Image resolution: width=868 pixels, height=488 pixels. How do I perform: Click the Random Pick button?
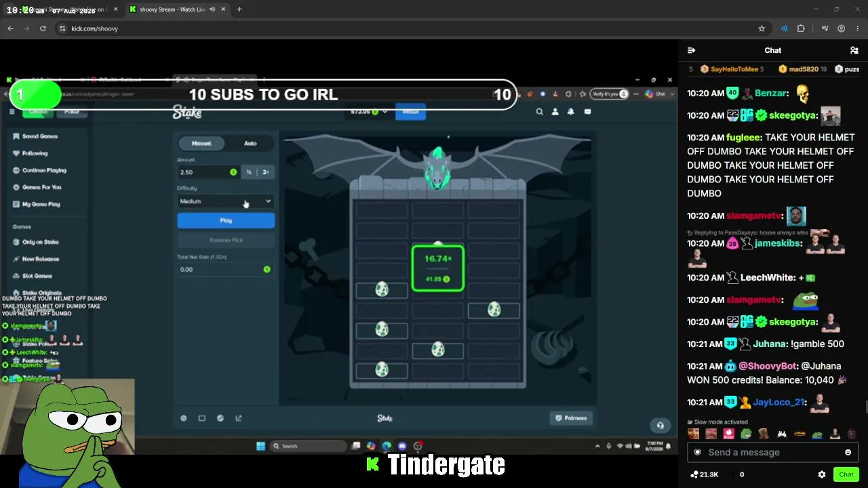(x=226, y=241)
